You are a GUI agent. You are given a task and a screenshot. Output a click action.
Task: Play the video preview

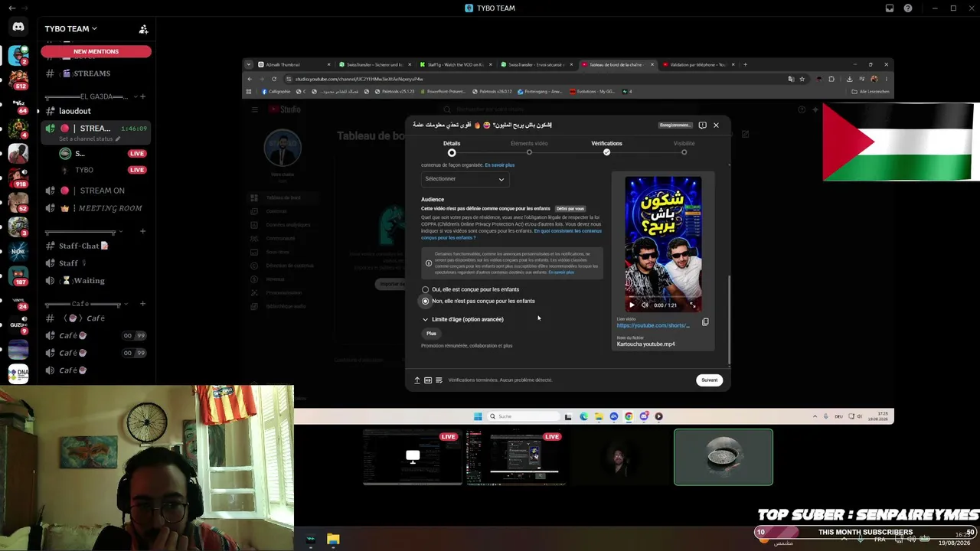point(632,305)
